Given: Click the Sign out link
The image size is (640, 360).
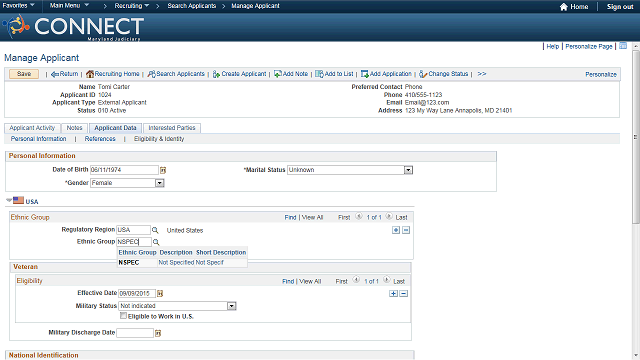Looking at the screenshot, I should click(x=620, y=7).
